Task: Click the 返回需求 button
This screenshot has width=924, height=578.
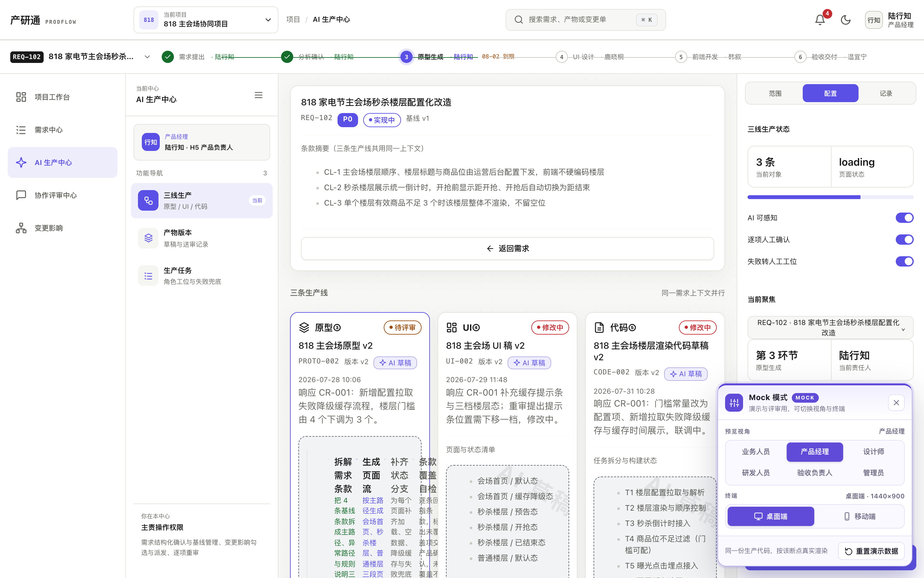Action: pos(507,249)
